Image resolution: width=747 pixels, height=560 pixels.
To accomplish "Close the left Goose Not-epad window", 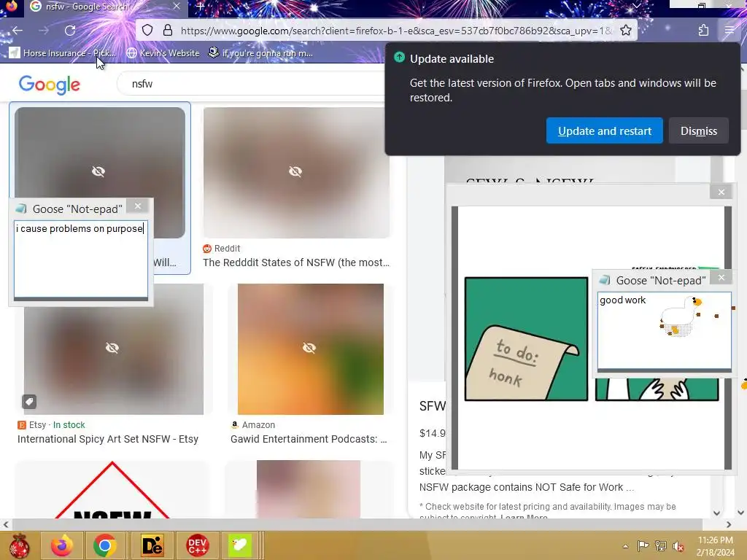I will pyautogui.click(x=138, y=206).
